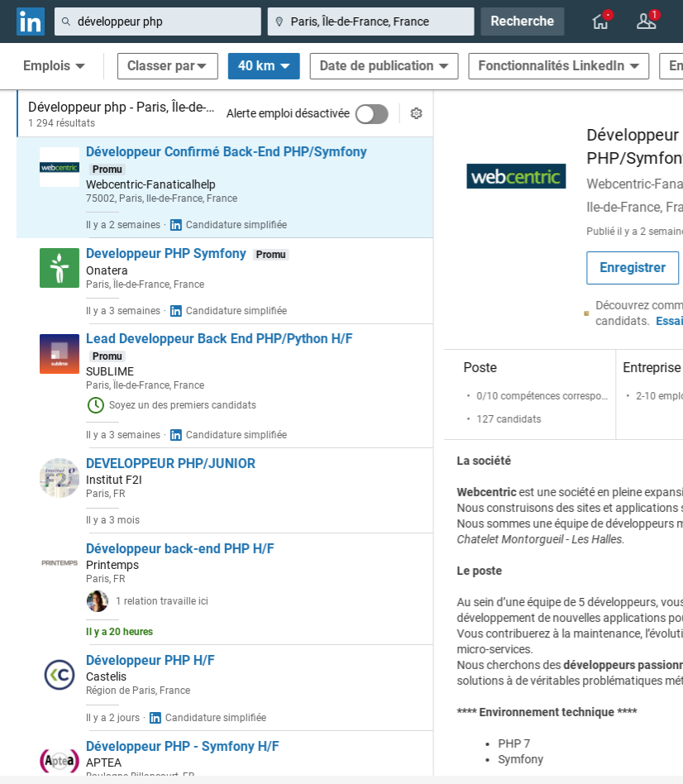Screen dimensions: 683x784
Task: Open the My Network people icon
Action: (x=647, y=21)
